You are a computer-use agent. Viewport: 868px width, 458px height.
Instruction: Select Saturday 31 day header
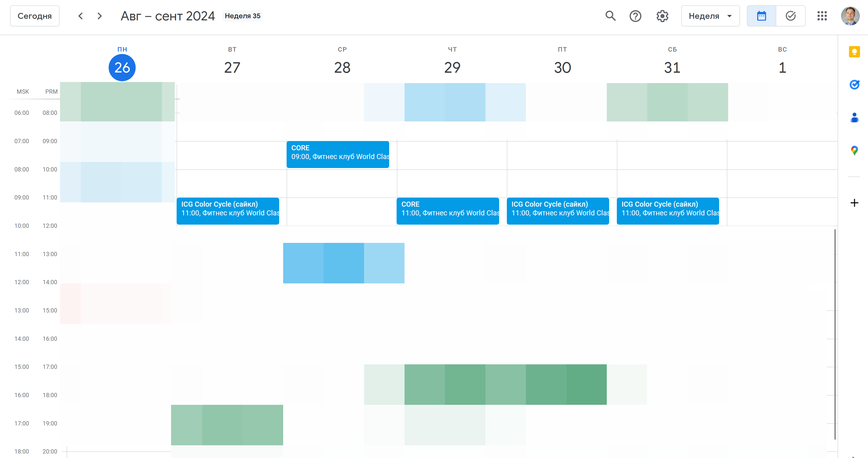(x=672, y=67)
